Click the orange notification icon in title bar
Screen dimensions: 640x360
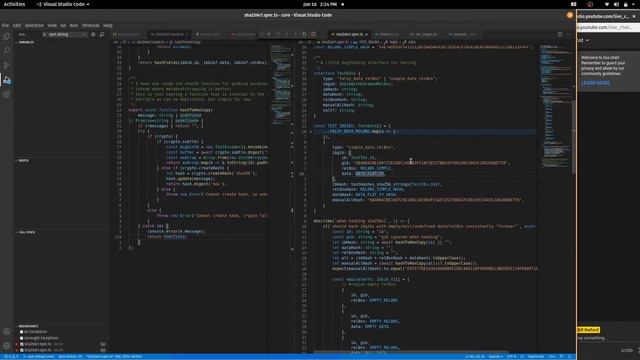point(570,15)
